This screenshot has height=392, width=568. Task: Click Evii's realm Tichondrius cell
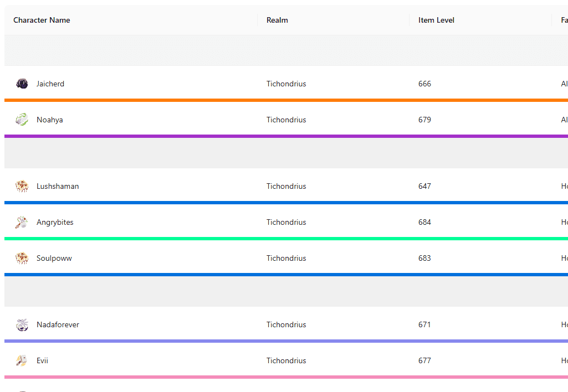coord(286,360)
